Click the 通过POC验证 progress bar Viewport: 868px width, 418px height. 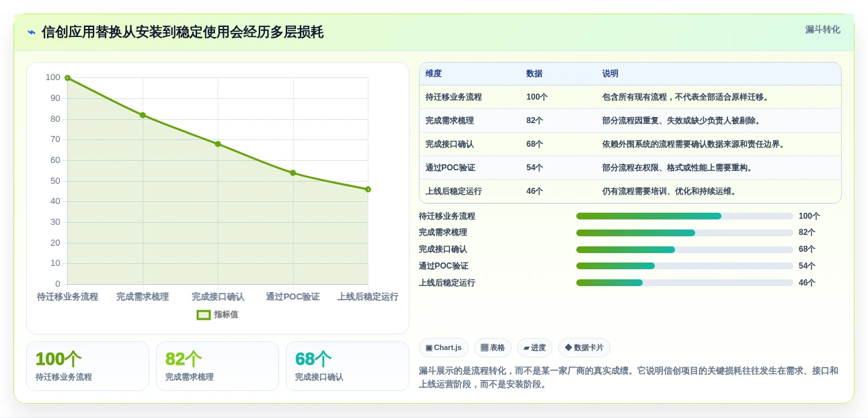[684, 266]
